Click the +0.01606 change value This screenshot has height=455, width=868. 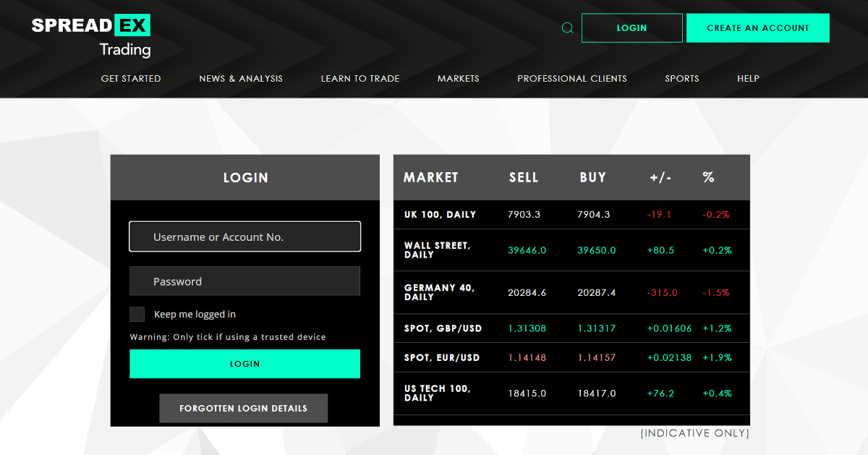669,328
